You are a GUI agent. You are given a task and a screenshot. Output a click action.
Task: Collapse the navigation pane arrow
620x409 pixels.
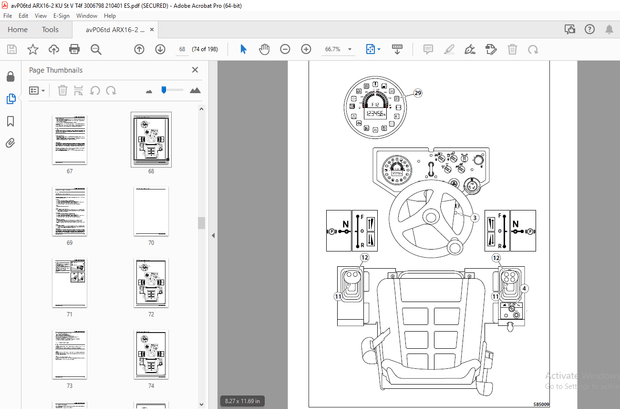[213, 235]
